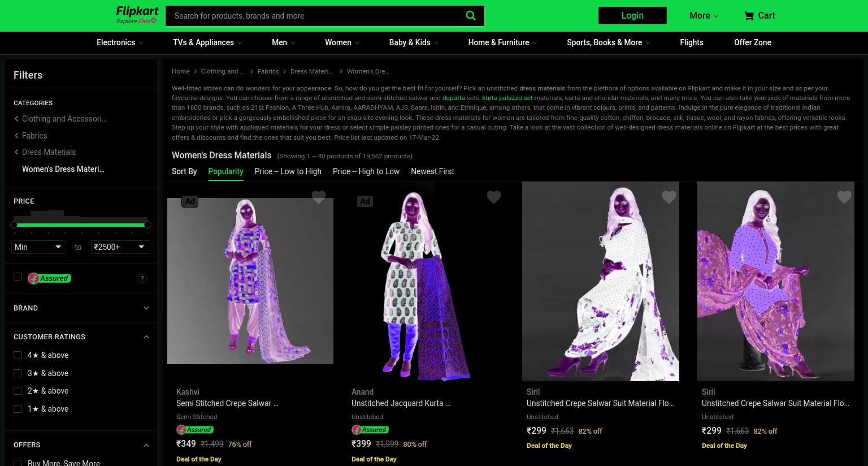Open the Baby & Kids menu

click(414, 42)
